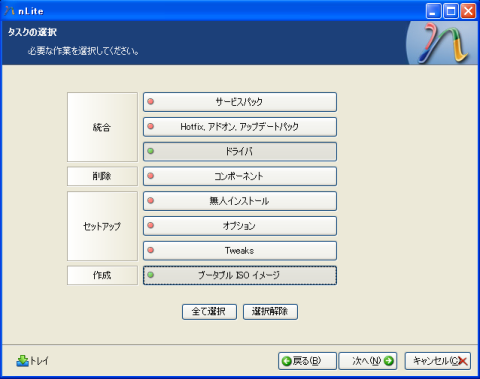Proceed with 次へ(N) button
Viewport: 480px width, 379px height.
[368, 361]
